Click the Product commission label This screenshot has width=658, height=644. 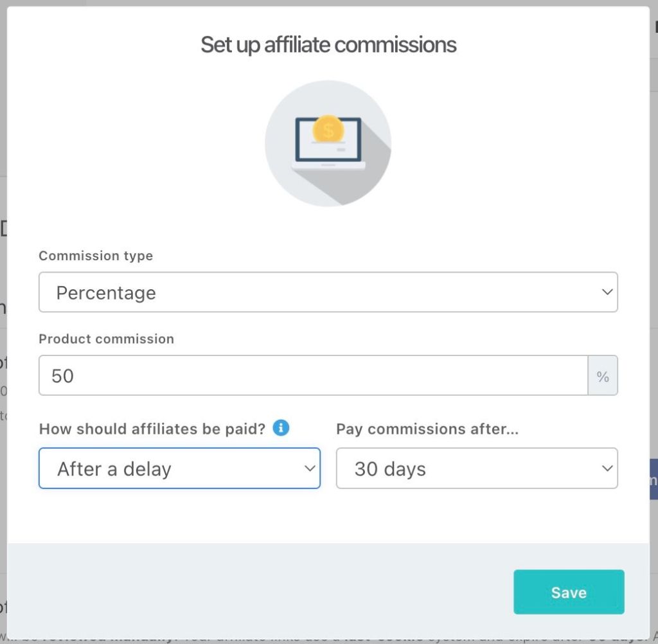(x=106, y=339)
